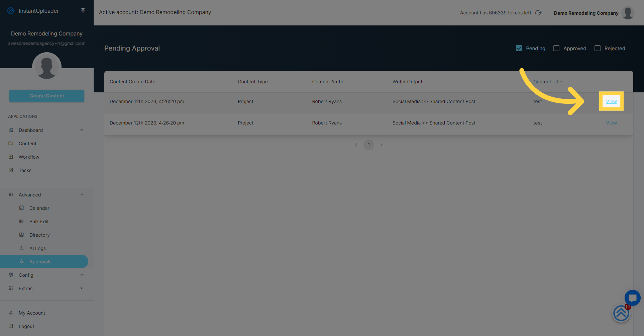
Task: Click 'Account has 606339 tokens left' text
Action: [x=496, y=13]
